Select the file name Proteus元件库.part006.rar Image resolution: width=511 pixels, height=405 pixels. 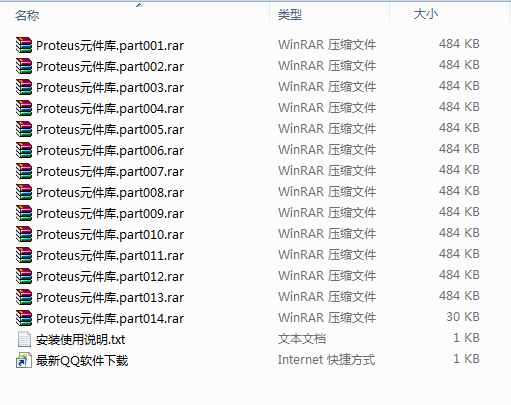[110, 151]
